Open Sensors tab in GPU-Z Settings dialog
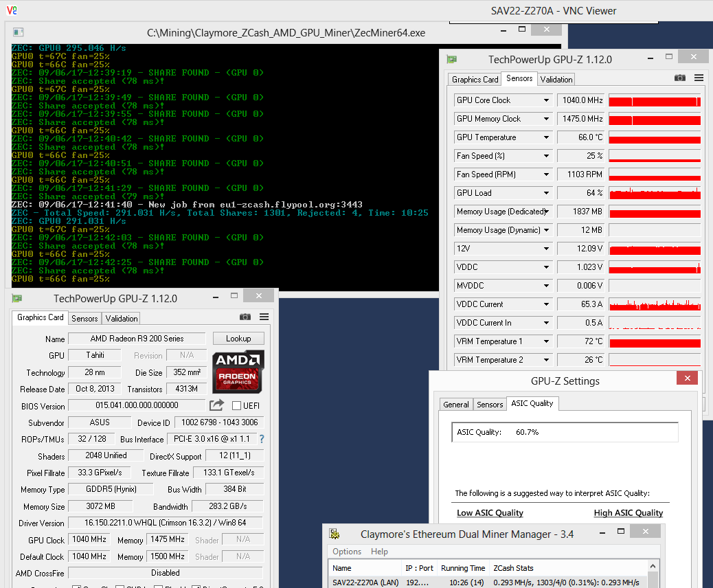This screenshot has width=713, height=588. pyautogui.click(x=490, y=405)
